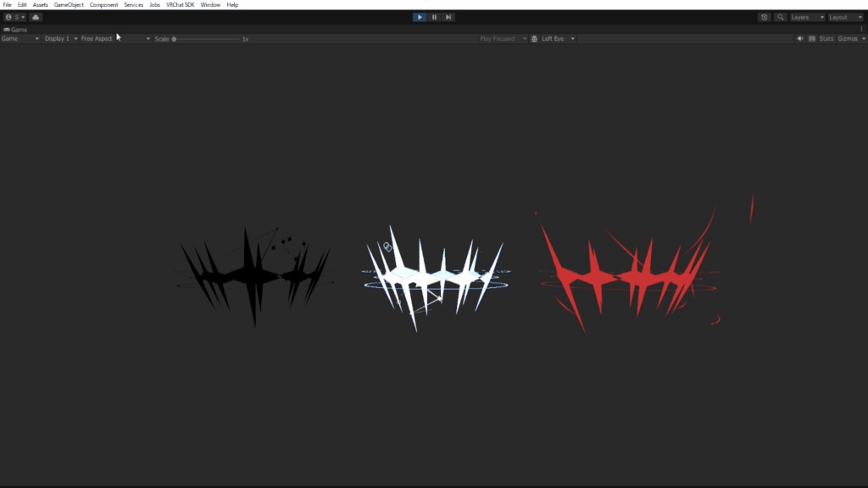Toggle the Gizmos button
This screenshot has height=488, width=868.
pos(848,39)
